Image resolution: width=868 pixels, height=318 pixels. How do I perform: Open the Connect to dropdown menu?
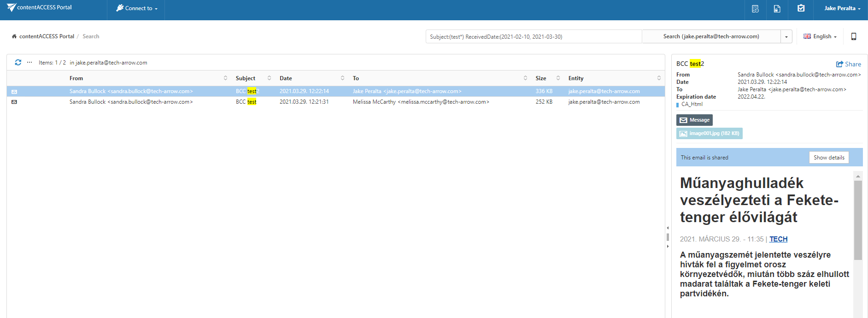point(137,8)
